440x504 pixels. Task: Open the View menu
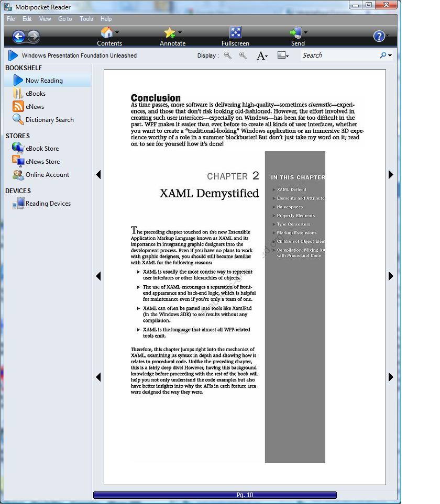pos(45,19)
